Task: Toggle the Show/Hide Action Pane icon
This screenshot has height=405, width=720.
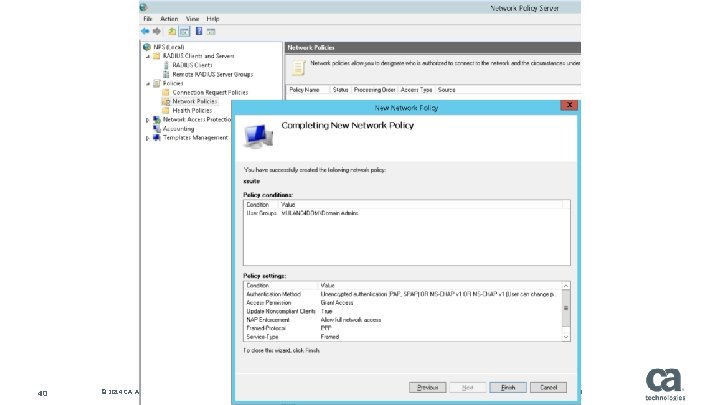Action: pos(211,31)
